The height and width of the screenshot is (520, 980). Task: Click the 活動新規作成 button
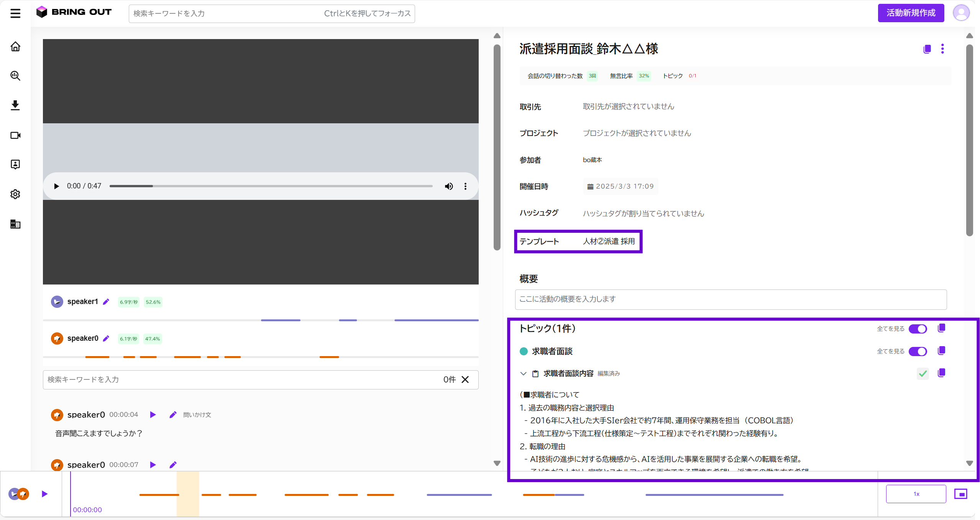(x=911, y=13)
